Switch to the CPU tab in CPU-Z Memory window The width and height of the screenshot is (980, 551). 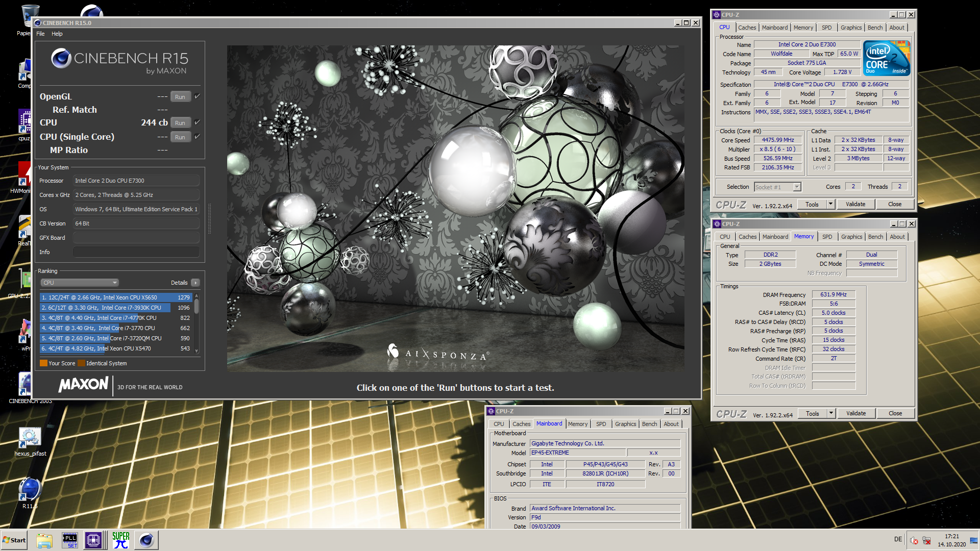(725, 237)
